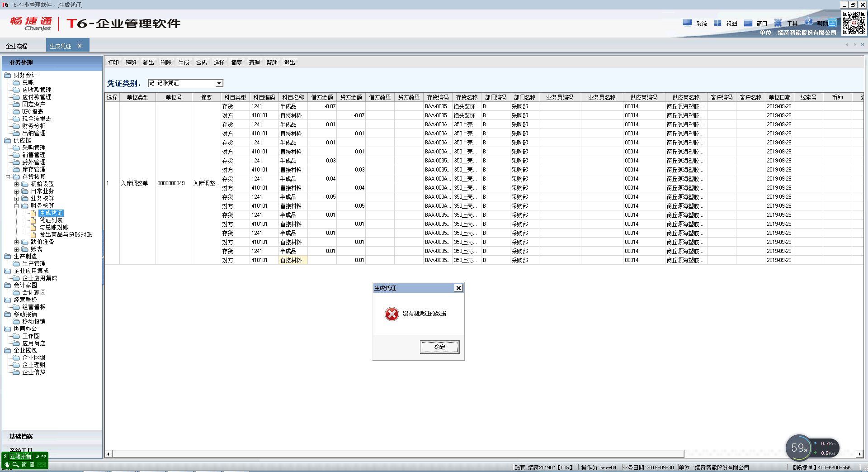Screen dimensions: 868x472
Task: Click 选择 in the toolbar
Action: point(219,62)
